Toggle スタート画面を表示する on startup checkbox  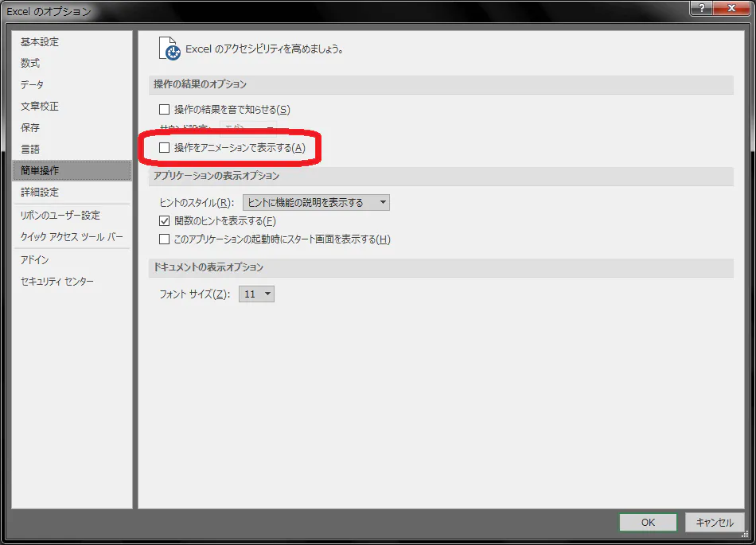[165, 239]
